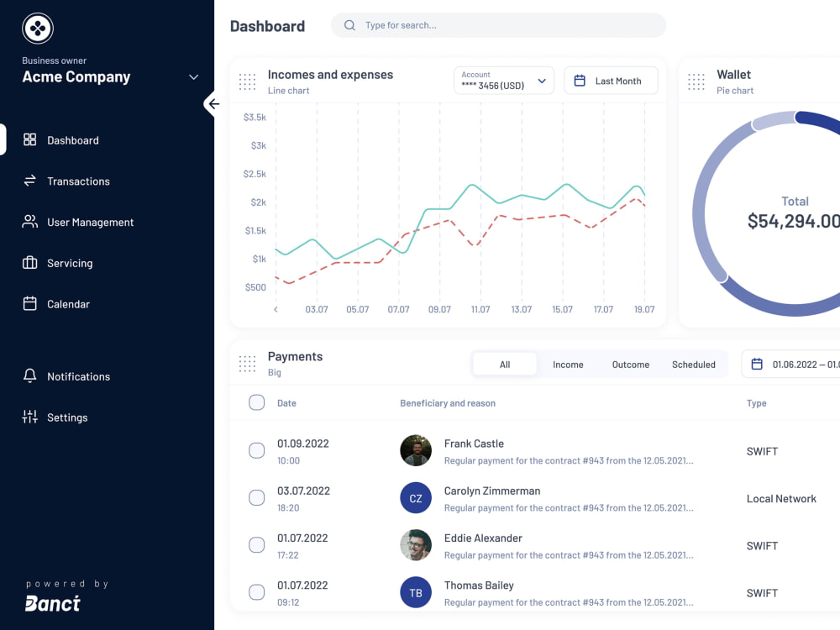840x630 pixels.
Task: Click the Acme Company logo icon
Action: tap(38, 29)
